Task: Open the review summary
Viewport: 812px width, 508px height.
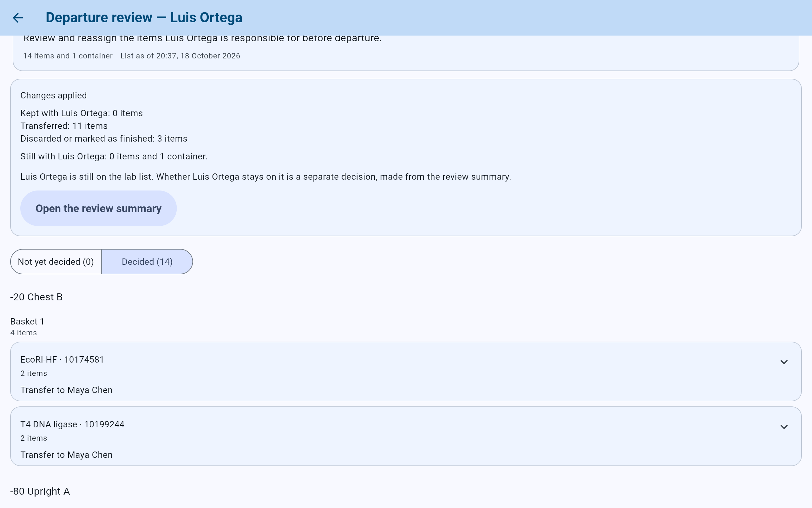Action: (x=98, y=208)
